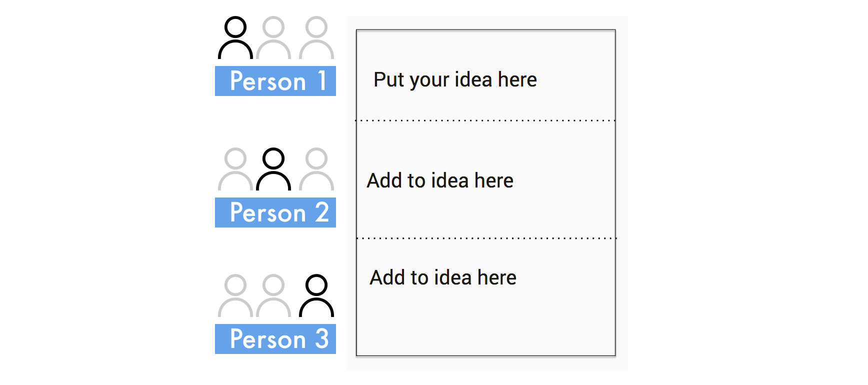
Task: Click the leftmost gray person icon above Person 3
Action: [235, 296]
